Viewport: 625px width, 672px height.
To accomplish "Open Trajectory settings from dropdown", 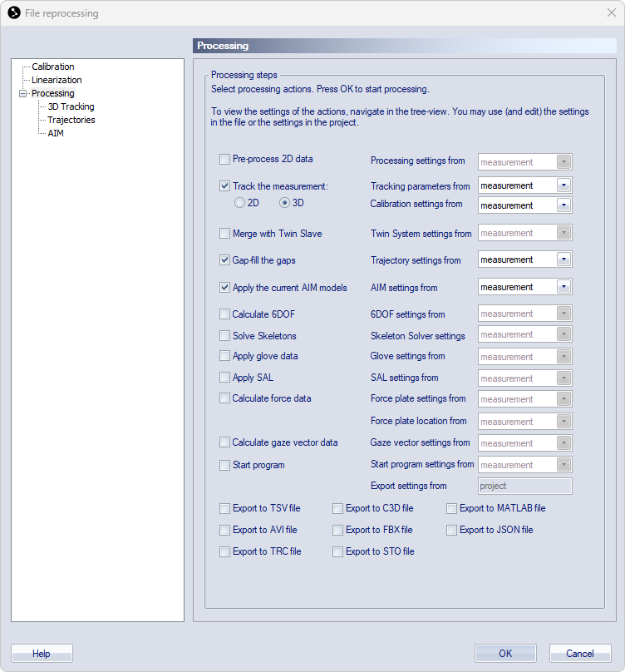I will pyautogui.click(x=524, y=259).
